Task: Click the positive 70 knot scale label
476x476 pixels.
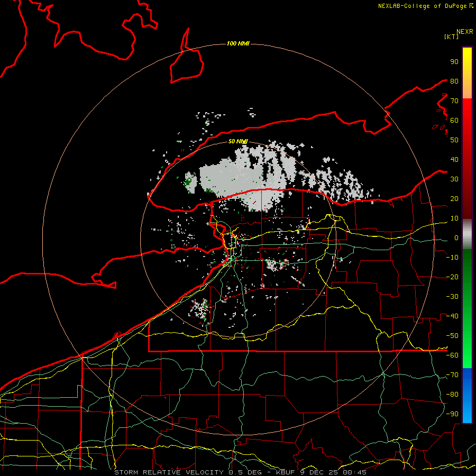Action: [x=454, y=101]
